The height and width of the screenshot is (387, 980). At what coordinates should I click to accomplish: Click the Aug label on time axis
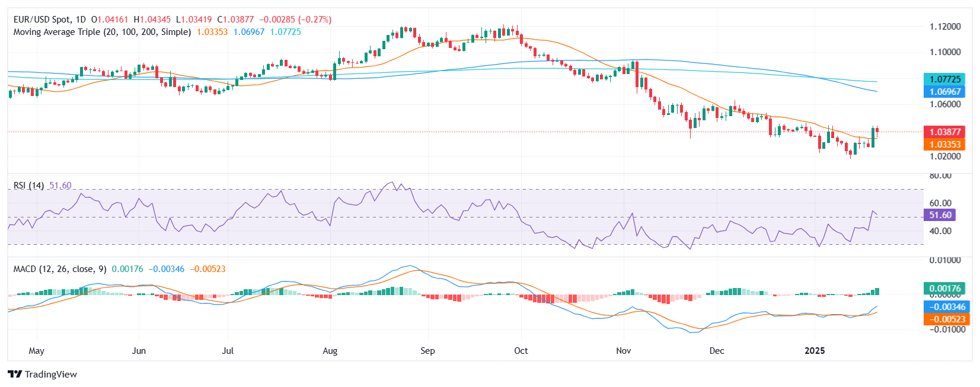pos(330,351)
